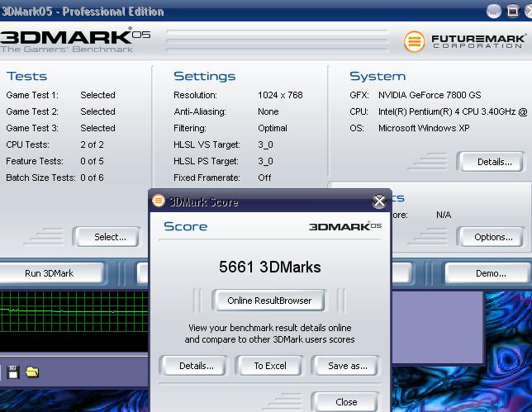Open the Select... tests button

tap(110, 237)
